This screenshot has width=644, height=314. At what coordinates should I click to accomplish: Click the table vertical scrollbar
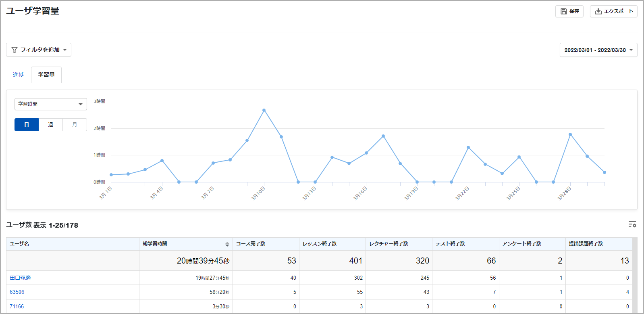[x=635, y=275]
